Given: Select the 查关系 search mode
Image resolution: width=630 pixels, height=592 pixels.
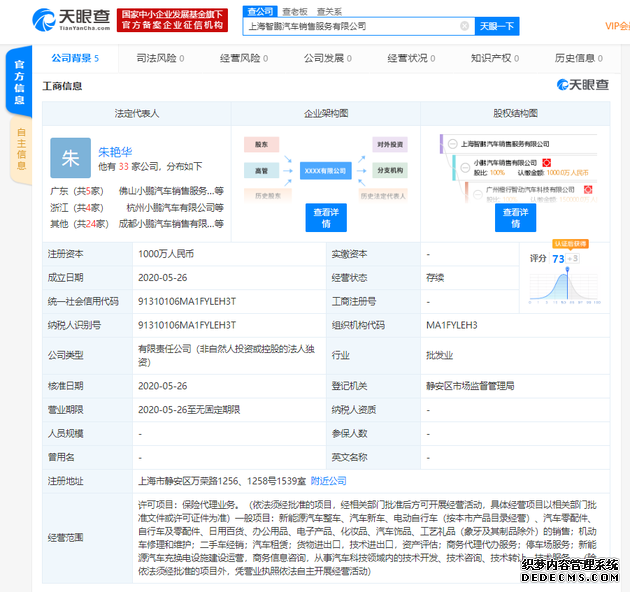Looking at the screenshot, I should tap(329, 12).
